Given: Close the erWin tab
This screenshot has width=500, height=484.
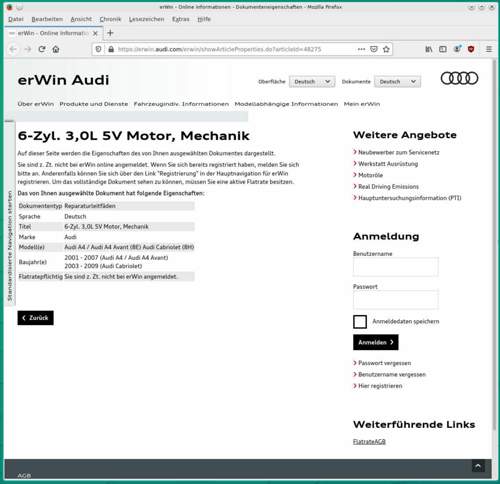Looking at the screenshot, I should (x=95, y=33).
